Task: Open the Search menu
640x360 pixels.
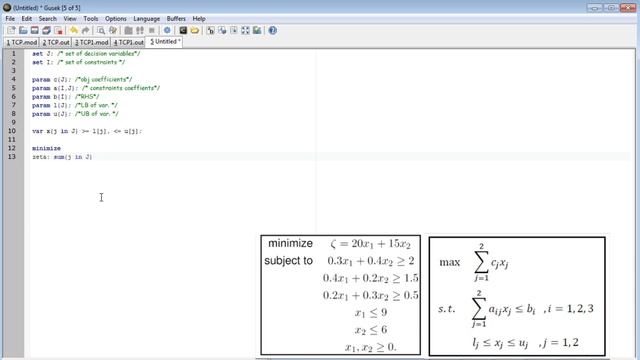Action: (x=48, y=19)
